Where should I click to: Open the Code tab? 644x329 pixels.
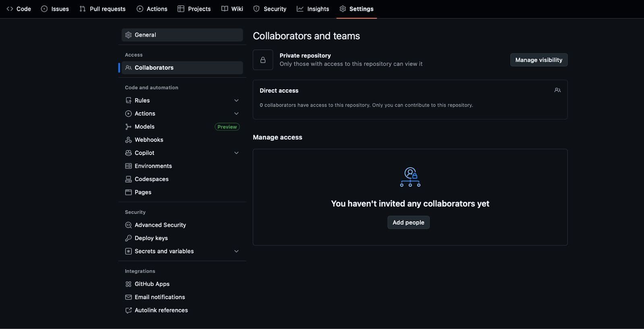19,9
